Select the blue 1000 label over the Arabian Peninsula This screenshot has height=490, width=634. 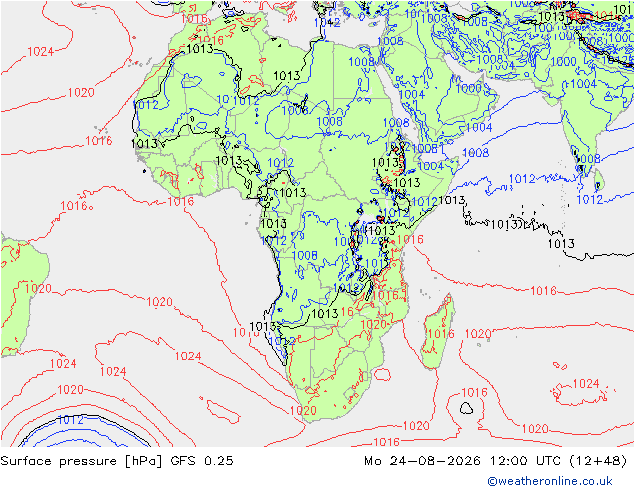(469, 88)
